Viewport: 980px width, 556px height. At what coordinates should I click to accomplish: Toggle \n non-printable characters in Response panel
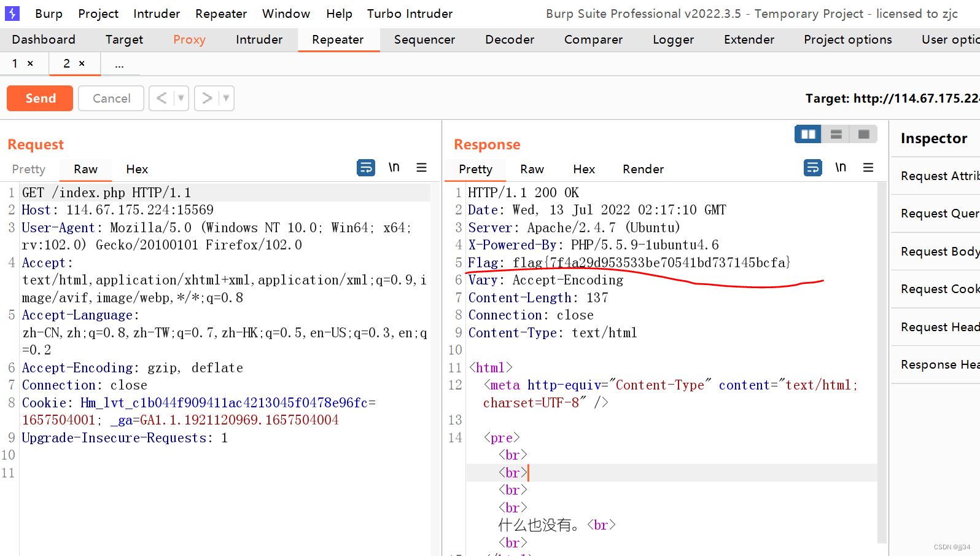pyautogui.click(x=841, y=167)
